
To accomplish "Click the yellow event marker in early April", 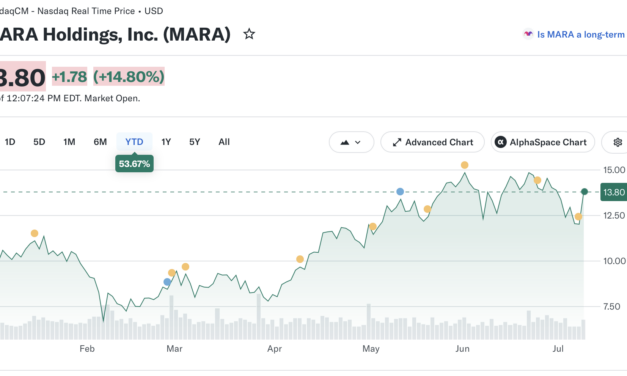I will pos(300,259).
